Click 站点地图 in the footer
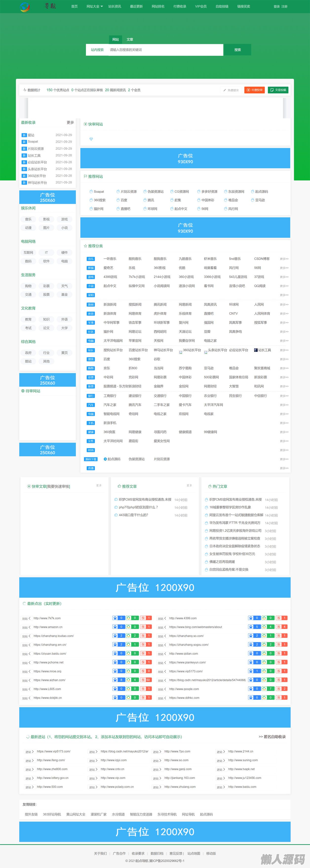 [194, 853]
